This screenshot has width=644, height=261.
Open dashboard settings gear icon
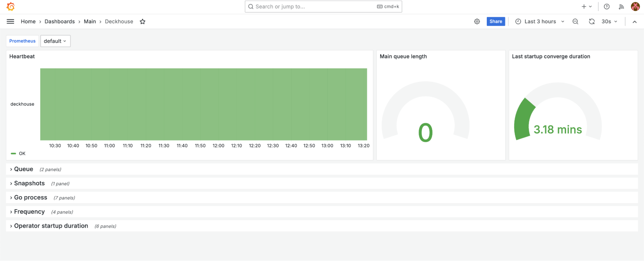tap(477, 22)
